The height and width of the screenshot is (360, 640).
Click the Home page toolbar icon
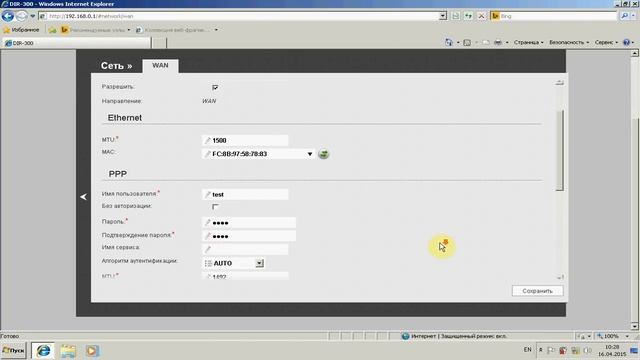pos(449,42)
